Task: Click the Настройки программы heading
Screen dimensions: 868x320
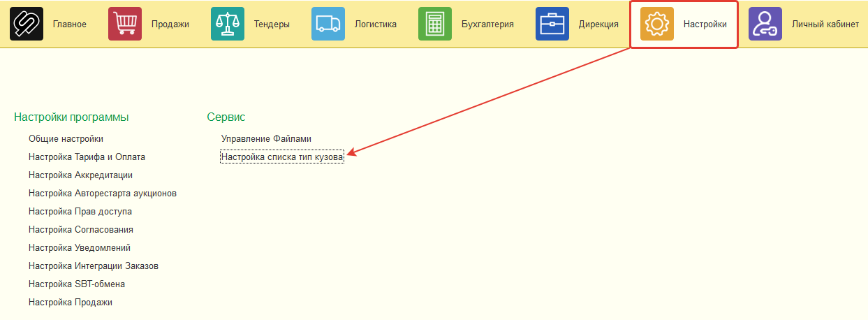Action: click(x=71, y=117)
